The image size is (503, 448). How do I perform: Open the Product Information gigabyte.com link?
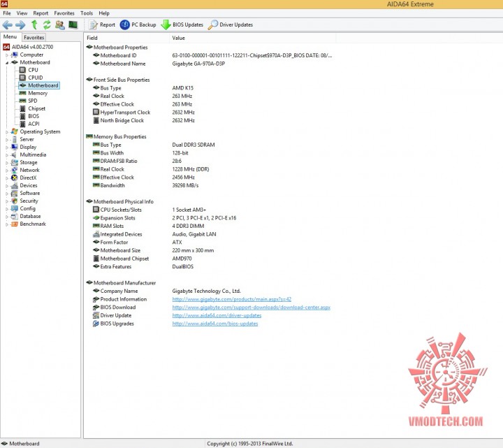(232, 299)
